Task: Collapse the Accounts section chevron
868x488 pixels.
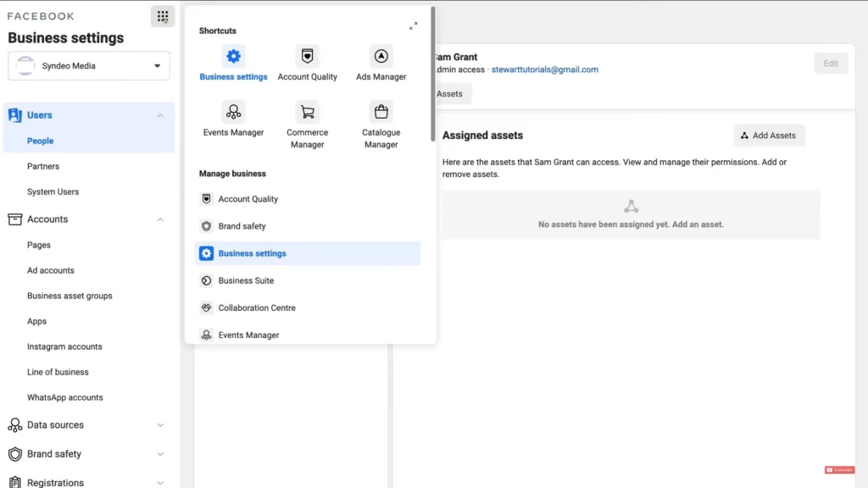Action: click(160, 219)
